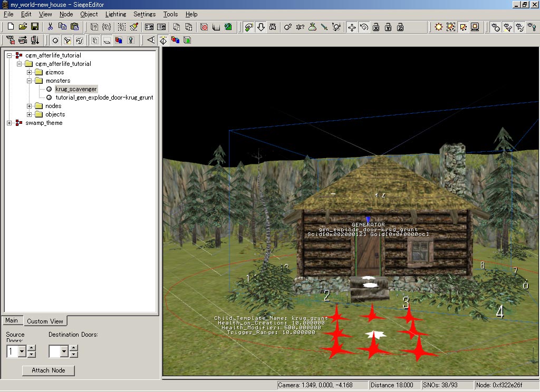
Task: Open the Lighting menu
Action: click(115, 14)
